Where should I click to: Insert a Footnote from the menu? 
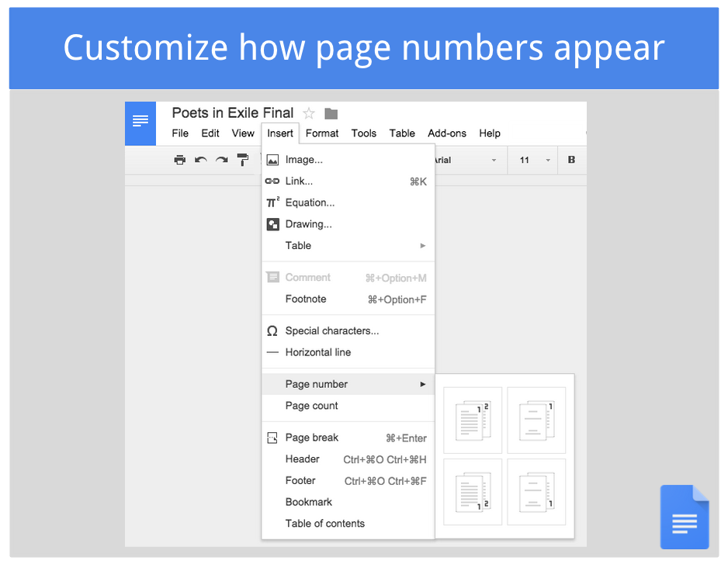(x=306, y=299)
